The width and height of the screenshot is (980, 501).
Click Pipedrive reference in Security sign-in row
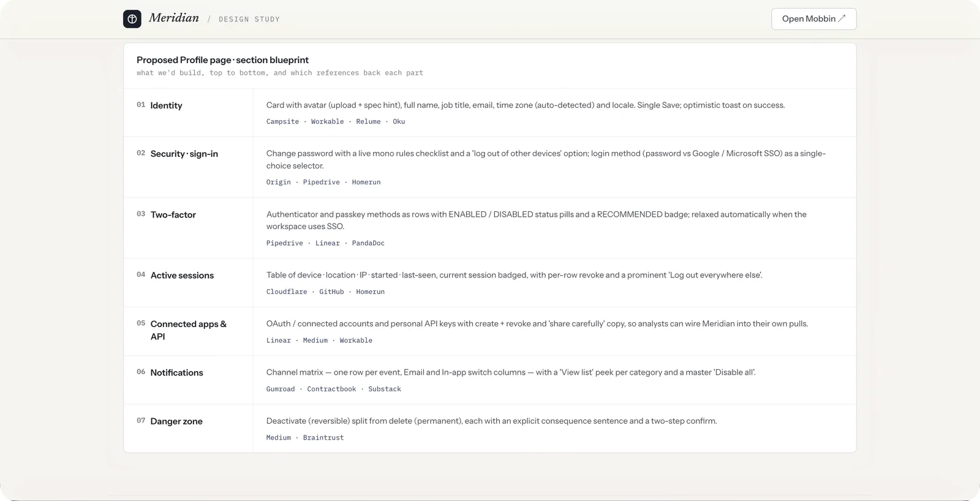tap(322, 183)
